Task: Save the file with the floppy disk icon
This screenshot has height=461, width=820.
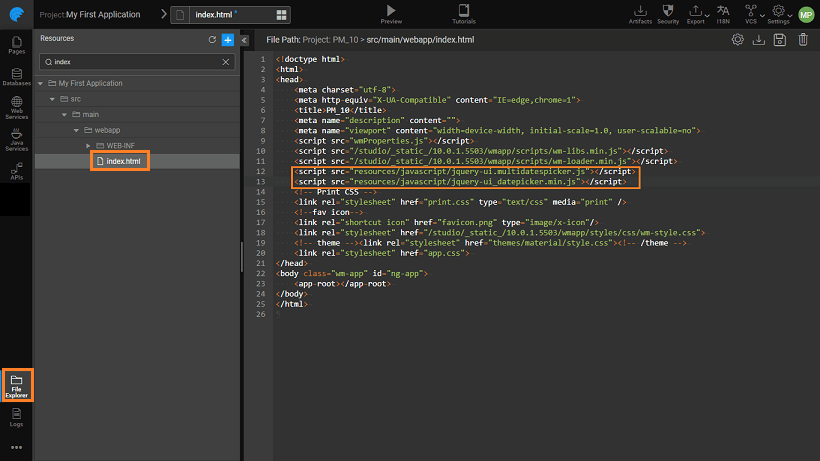Action: tap(779, 40)
